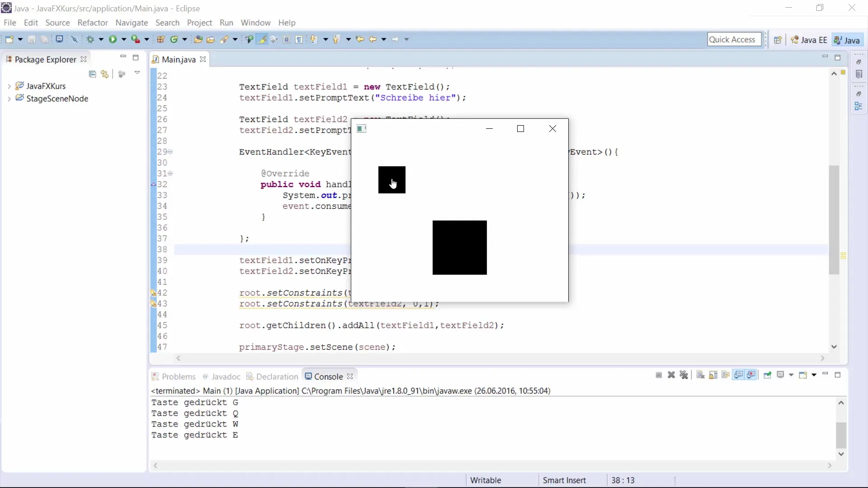Image resolution: width=868 pixels, height=488 pixels.
Task: Switch to the Java EE perspective
Action: [x=809, y=40]
